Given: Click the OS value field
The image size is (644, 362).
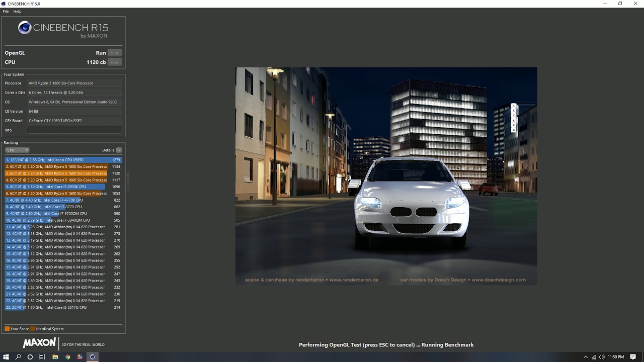Looking at the screenshot, I should click(74, 102).
